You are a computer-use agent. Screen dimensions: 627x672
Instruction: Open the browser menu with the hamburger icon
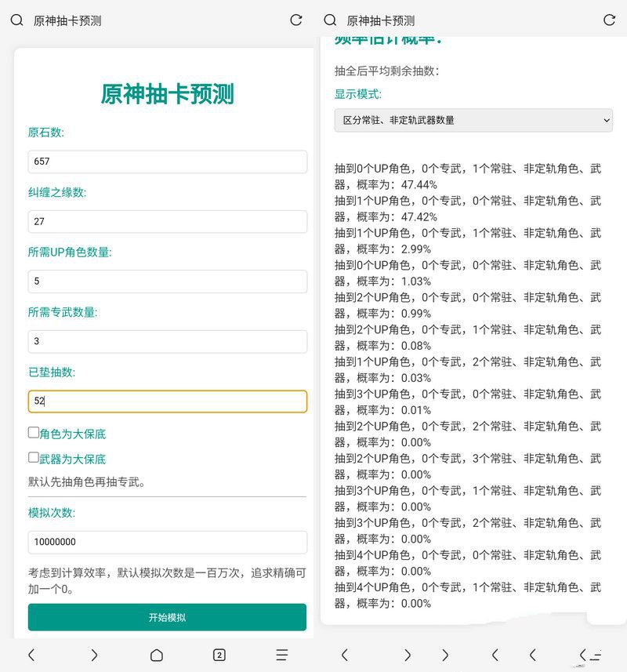tap(281, 654)
